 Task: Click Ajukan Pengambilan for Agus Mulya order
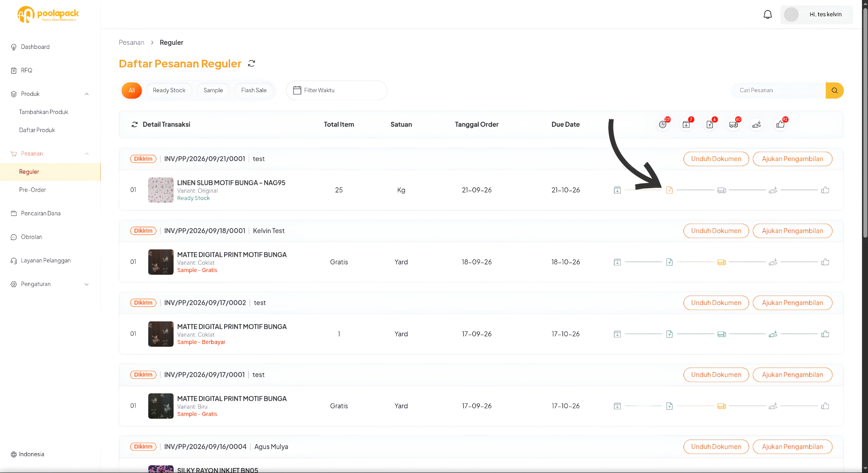click(x=793, y=447)
